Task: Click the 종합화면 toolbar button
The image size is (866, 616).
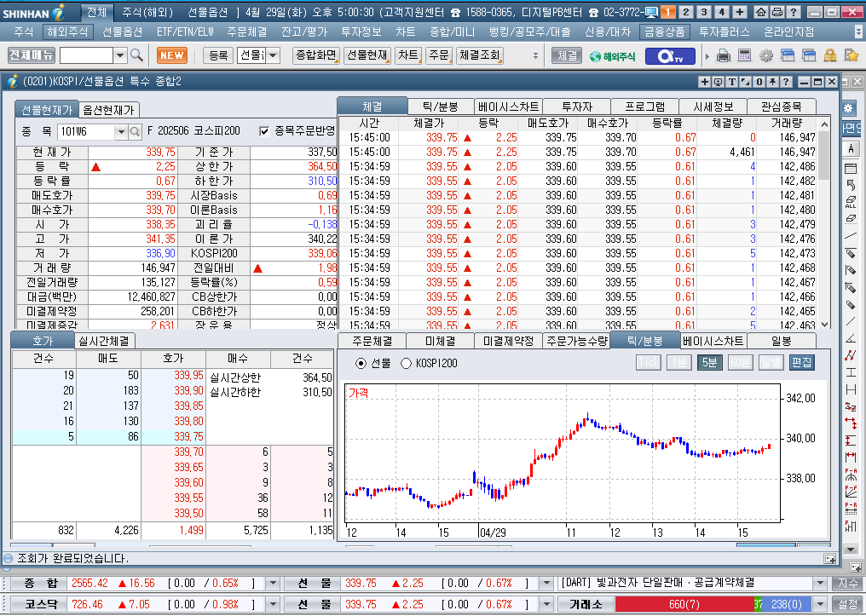Action: (x=316, y=55)
